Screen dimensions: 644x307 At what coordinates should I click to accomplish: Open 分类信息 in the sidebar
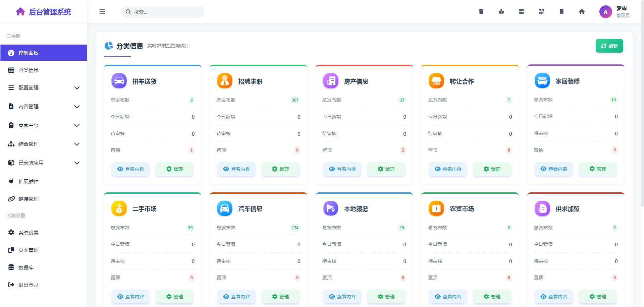pos(29,70)
